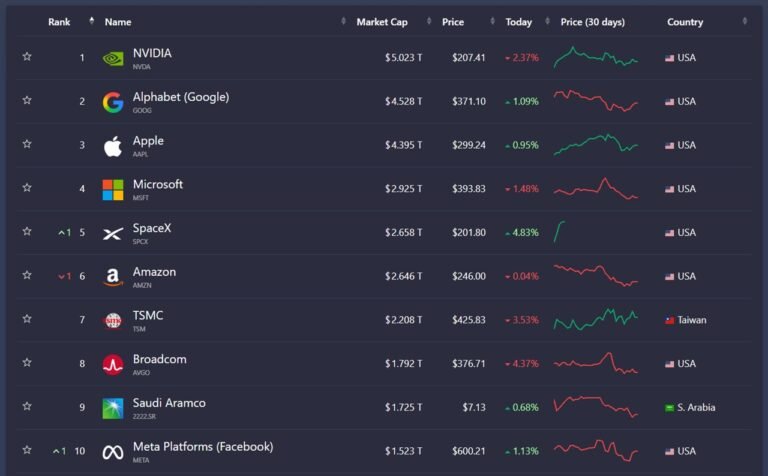Toggle favorite star for Meta Platforms
The image size is (768, 476).
click(x=27, y=450)
